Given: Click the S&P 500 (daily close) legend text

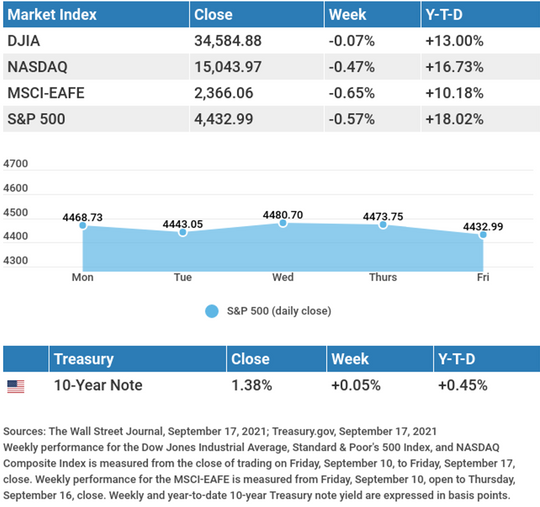Looking at the screenshot, I should [279, 311].
